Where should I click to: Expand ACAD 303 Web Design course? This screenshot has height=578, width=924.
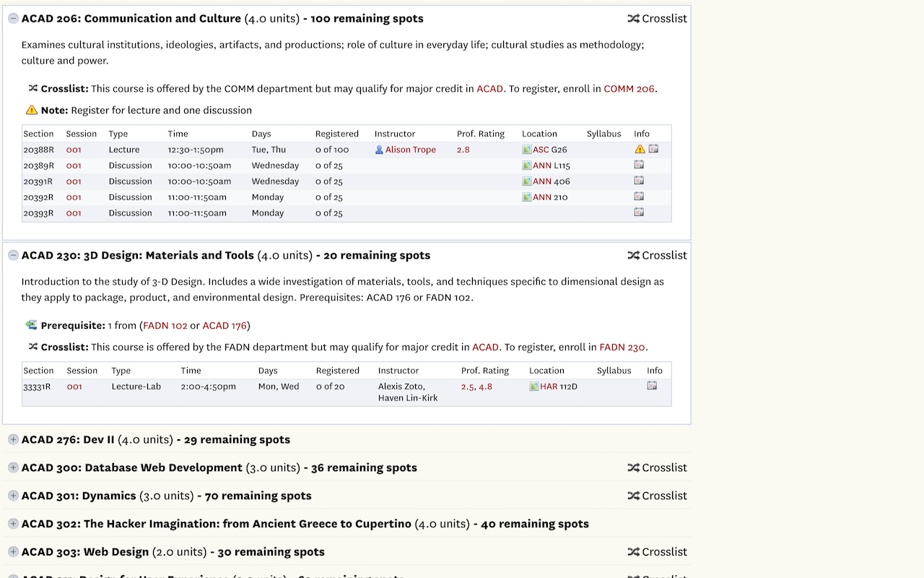(13, 552)
